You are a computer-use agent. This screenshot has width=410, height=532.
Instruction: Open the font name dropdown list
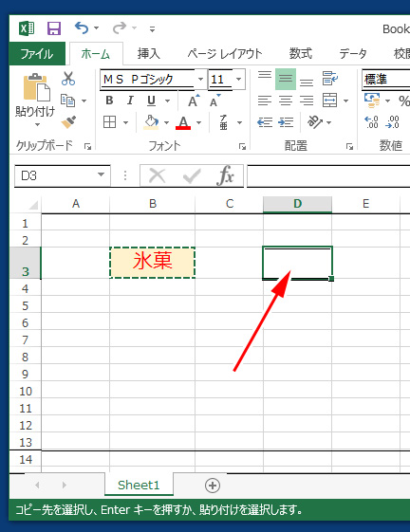click(x=201, y=80)
